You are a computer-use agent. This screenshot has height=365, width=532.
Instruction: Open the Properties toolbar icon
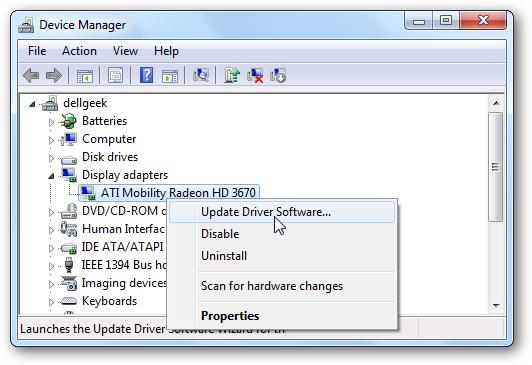[x=115, y=75]
